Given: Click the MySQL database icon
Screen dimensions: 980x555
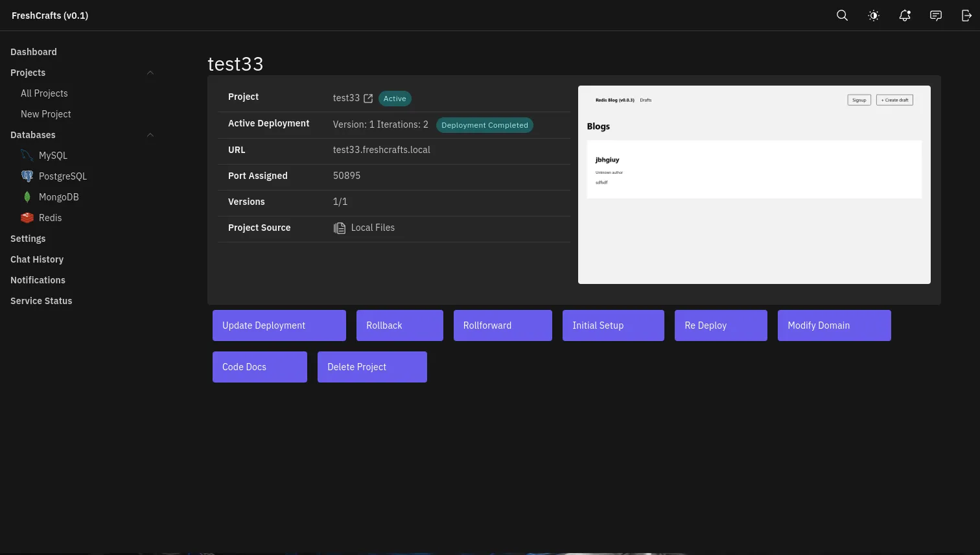Looking at the screenshot, I should [27, 156].
